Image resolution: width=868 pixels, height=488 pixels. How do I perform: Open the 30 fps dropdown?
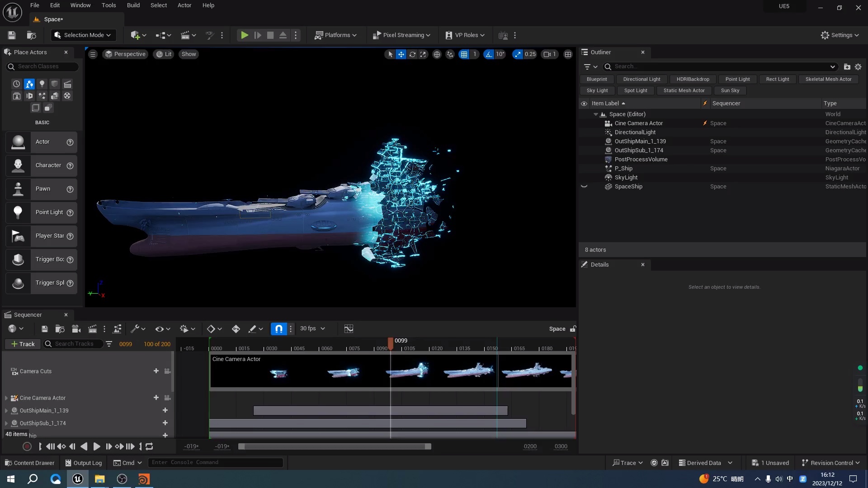point(312,328)
